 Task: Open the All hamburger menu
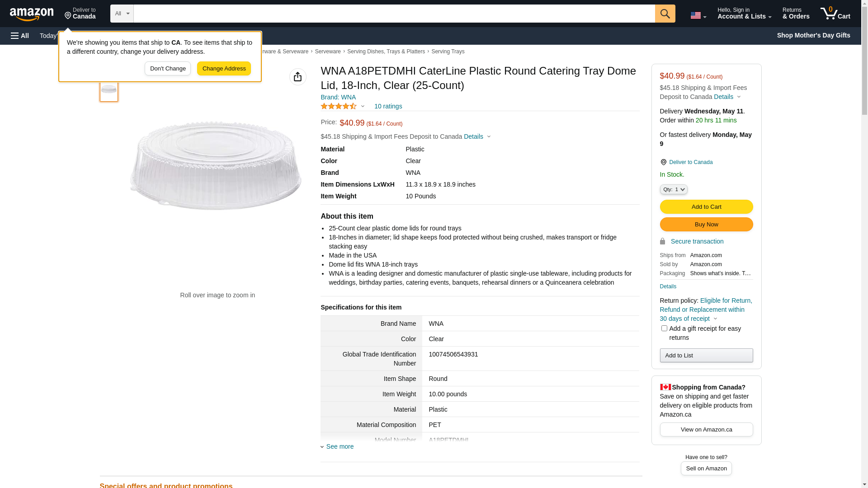[x=20, y=36]
